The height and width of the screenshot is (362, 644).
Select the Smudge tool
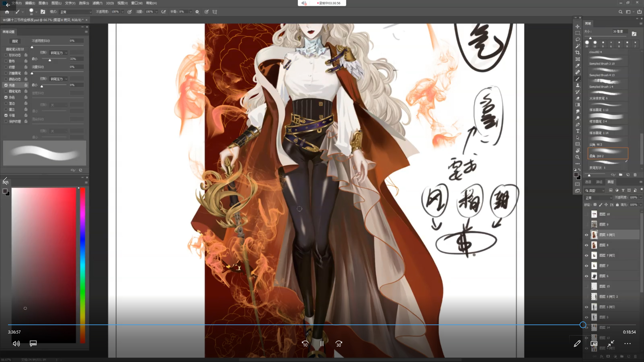pos(578,111)
